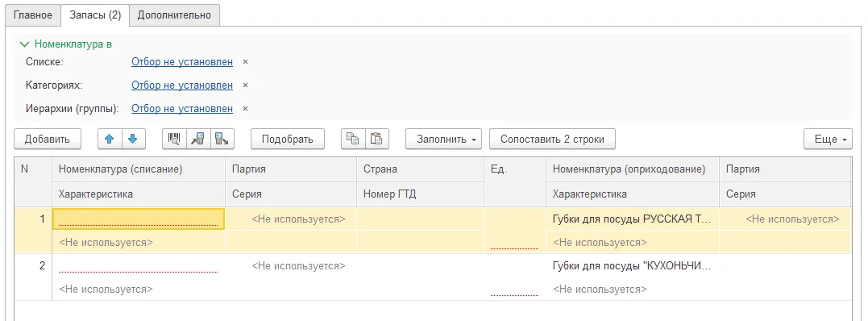868x321 pixels.
Task: Click the Номенклатура (оприходование) column header
Action: 633,169
